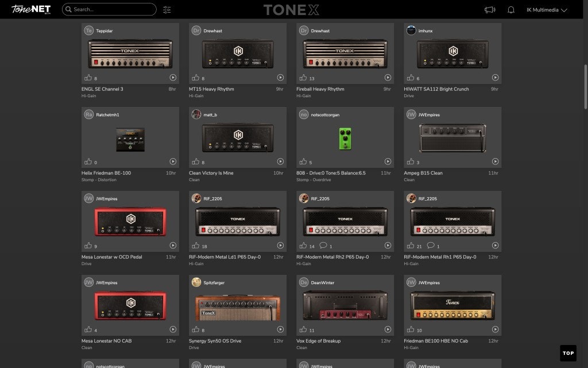
Task: Focus the search input field
Action: click(x=112, y=10)
